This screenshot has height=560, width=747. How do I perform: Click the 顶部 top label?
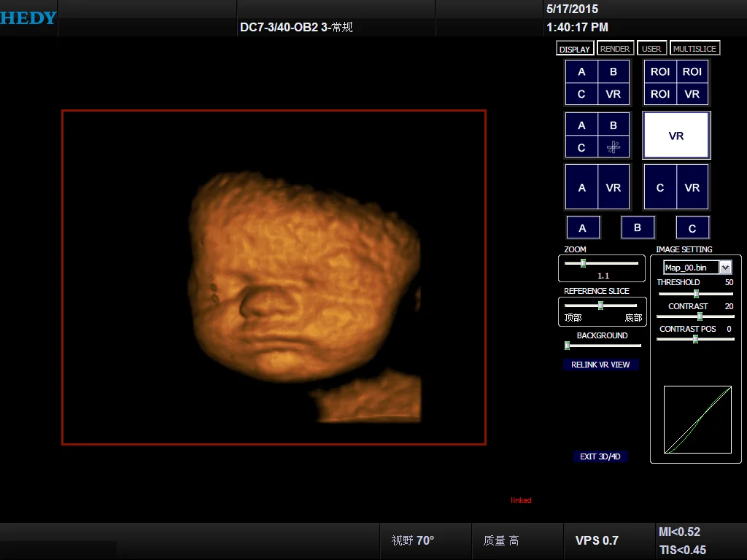tap(573, 318)
